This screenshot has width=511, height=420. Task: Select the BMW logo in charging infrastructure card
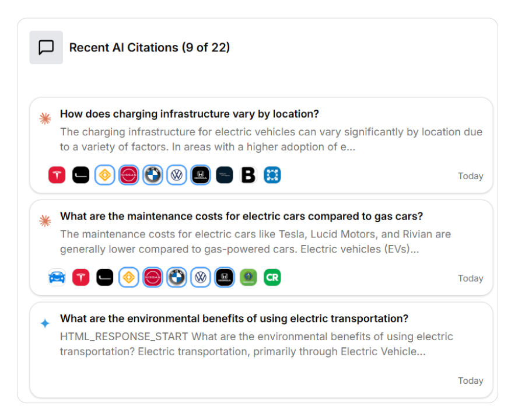(x=153, y=175)
